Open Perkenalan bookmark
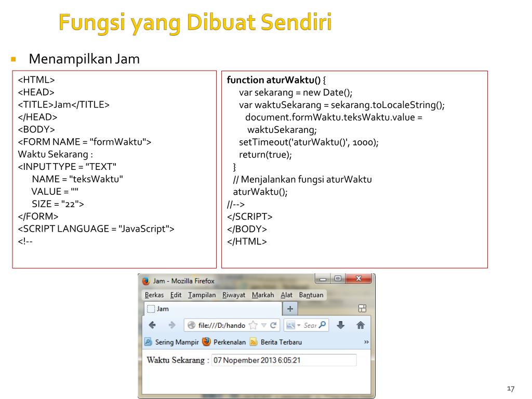 pos(224,342)
